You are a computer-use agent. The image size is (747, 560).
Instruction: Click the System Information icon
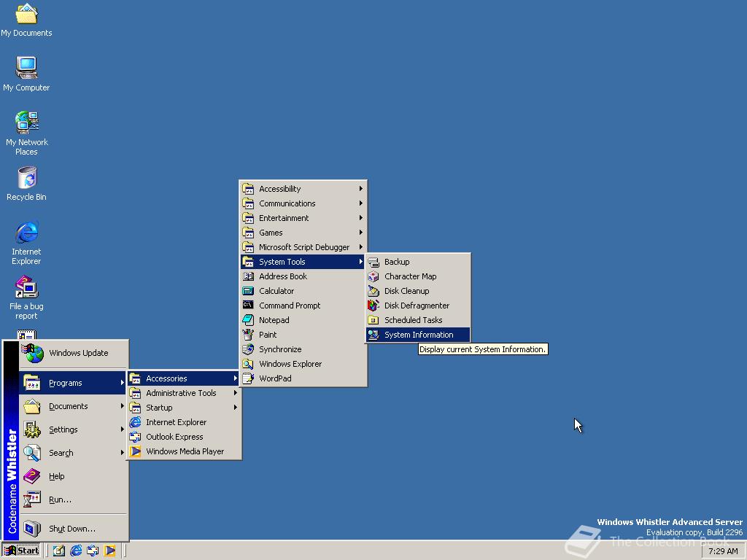[x=373, y=335]
